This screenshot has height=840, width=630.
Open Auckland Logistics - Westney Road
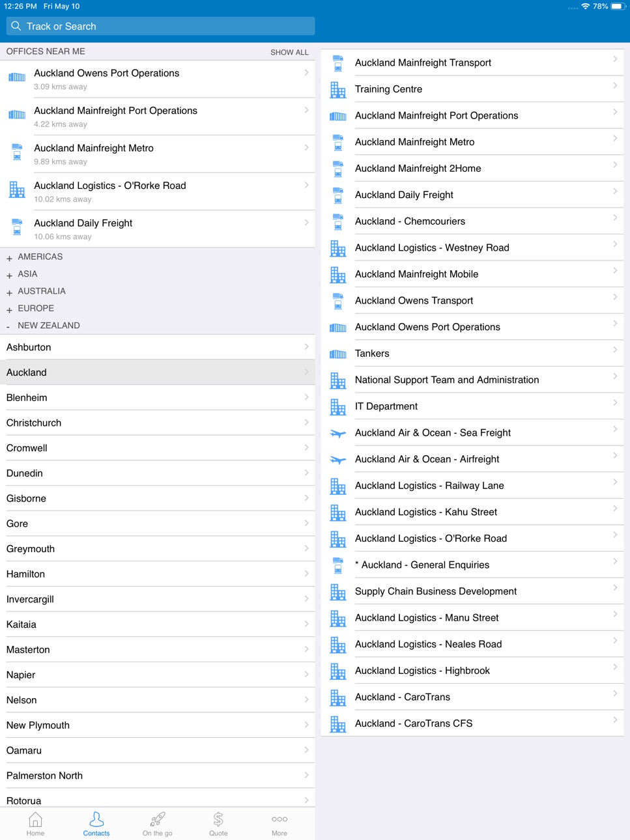tap(472, 248)
